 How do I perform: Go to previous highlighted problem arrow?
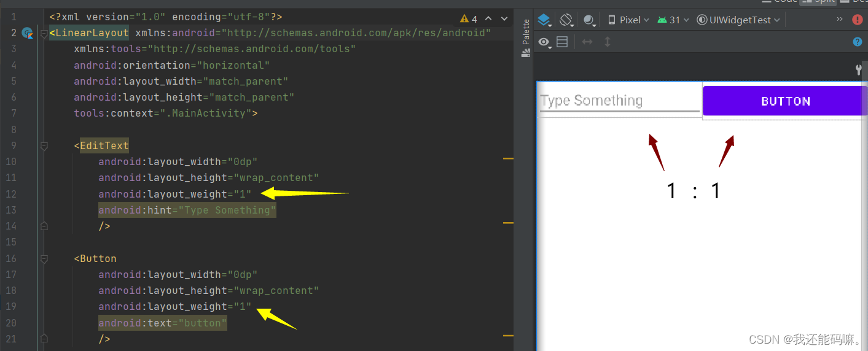[x=488, y=19]
